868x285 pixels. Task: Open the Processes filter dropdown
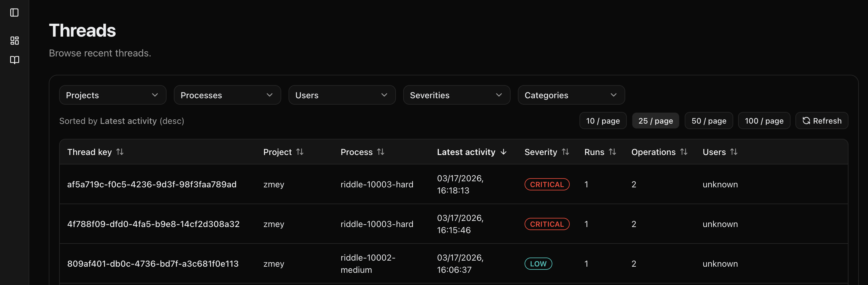point(227,95)
